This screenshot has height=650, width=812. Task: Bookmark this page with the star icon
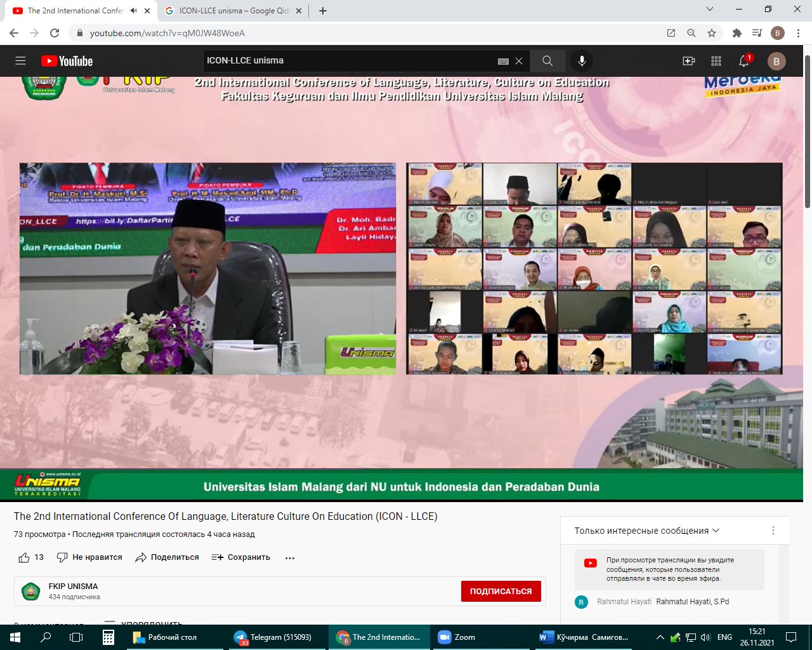tap(712, 33)
